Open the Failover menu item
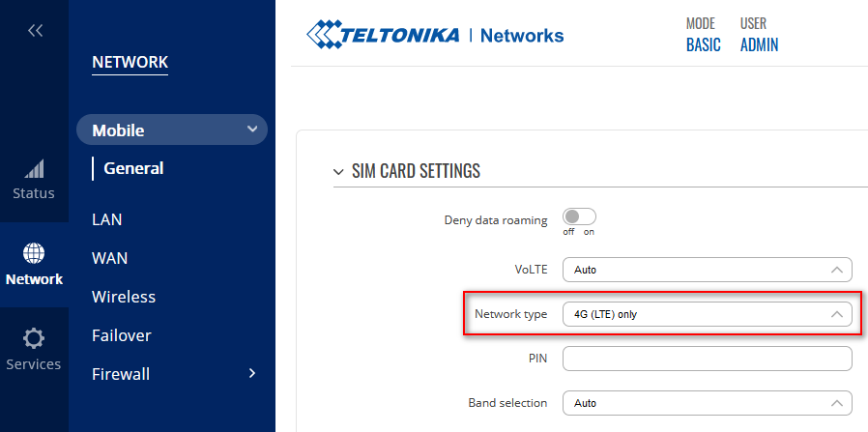This screenshot has height=432, width=868. click(121, 335)
